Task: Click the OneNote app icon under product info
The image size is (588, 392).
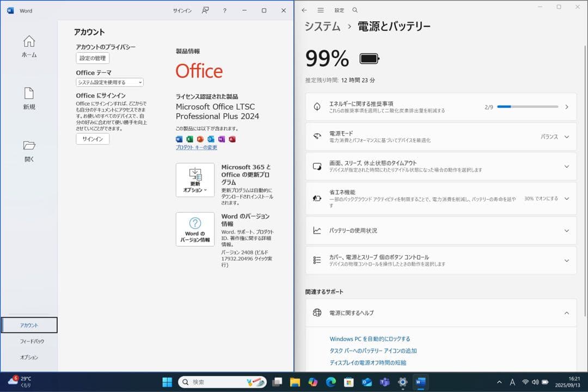Action: [221, 139]
